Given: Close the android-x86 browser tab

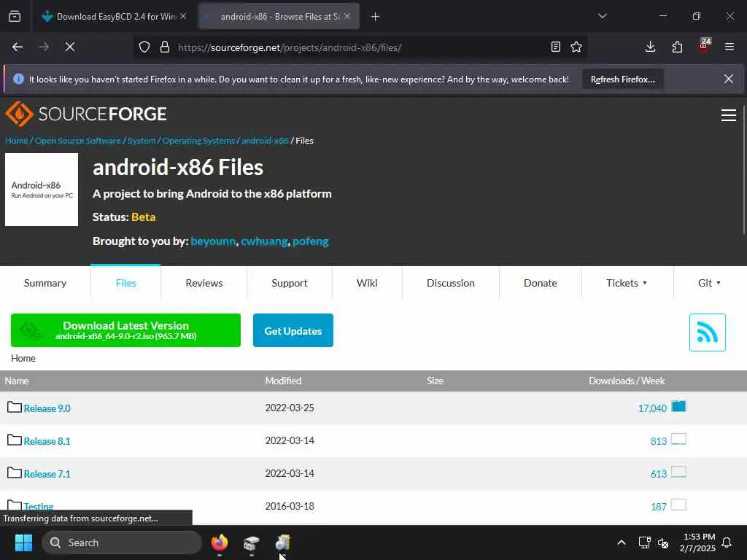Looking at the screenshot, I should (x=347, y=16).
